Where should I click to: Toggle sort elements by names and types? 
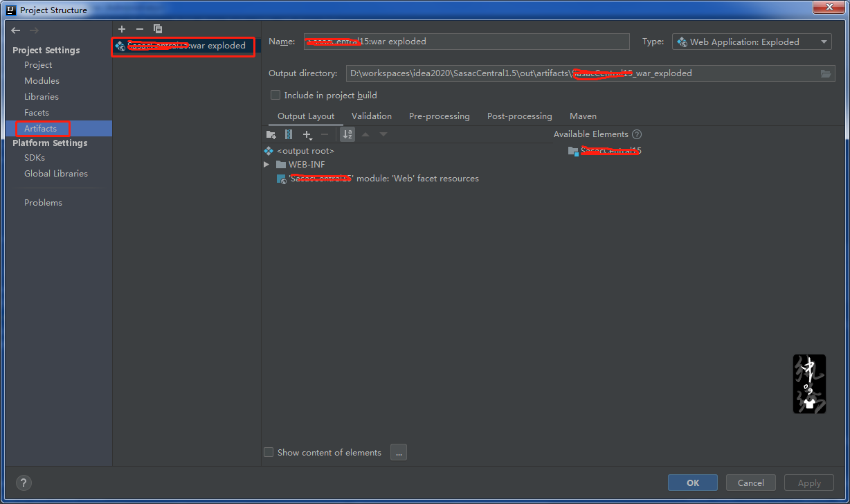[x=347, y=134]
